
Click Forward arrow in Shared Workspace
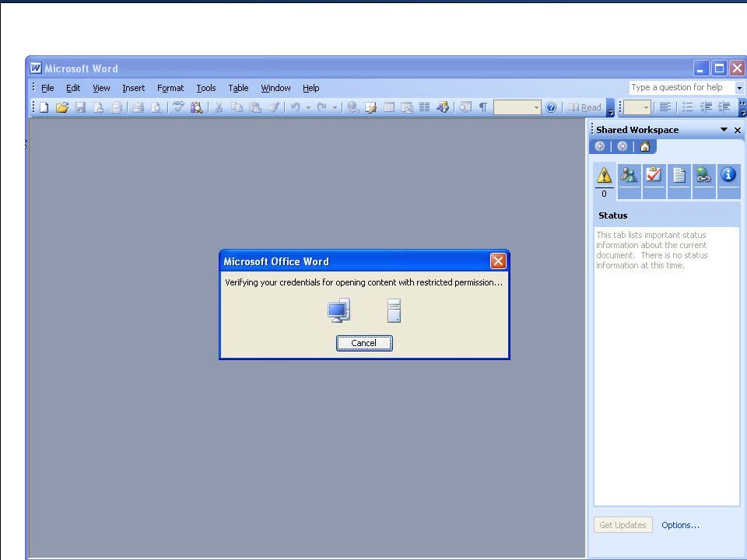pyautogui.click(x=622, y=146)
